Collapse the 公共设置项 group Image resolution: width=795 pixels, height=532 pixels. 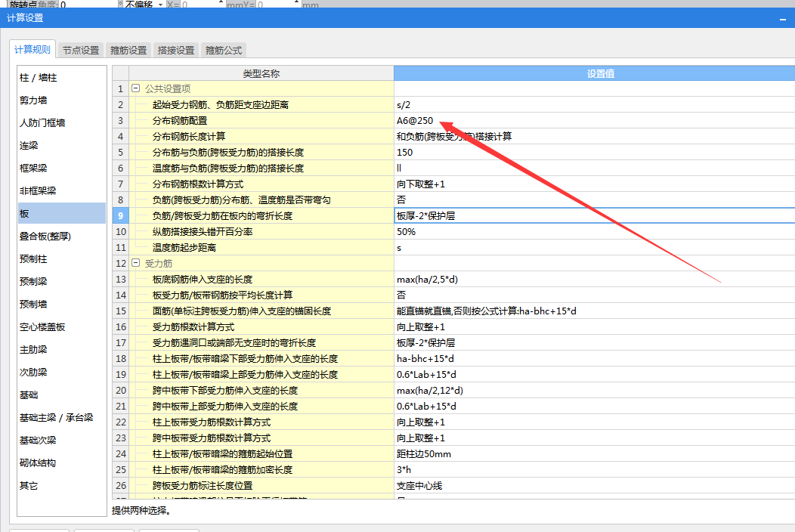(x=135, y=88)
